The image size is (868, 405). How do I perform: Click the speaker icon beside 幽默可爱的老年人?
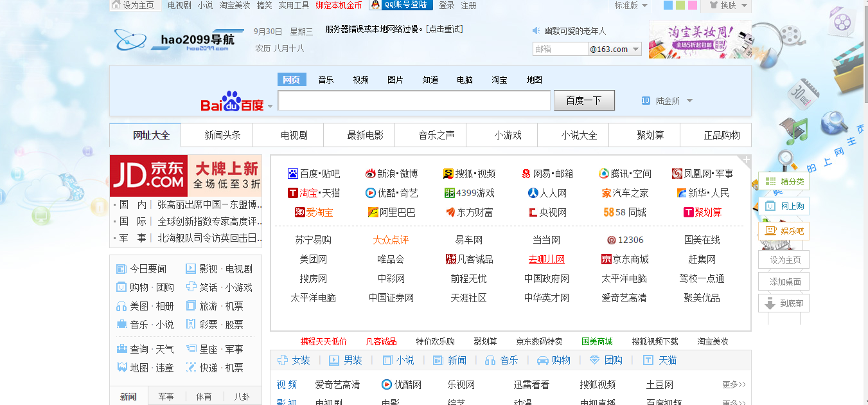click(536, 31)
